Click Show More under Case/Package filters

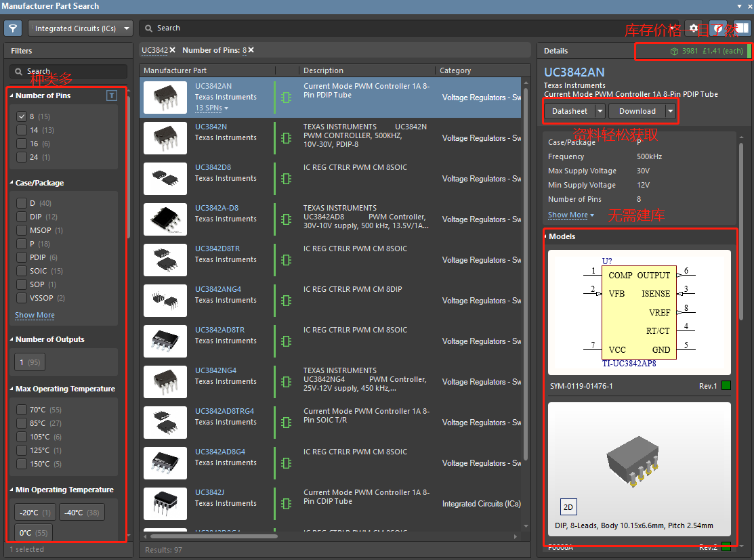(x=35, y=316)
